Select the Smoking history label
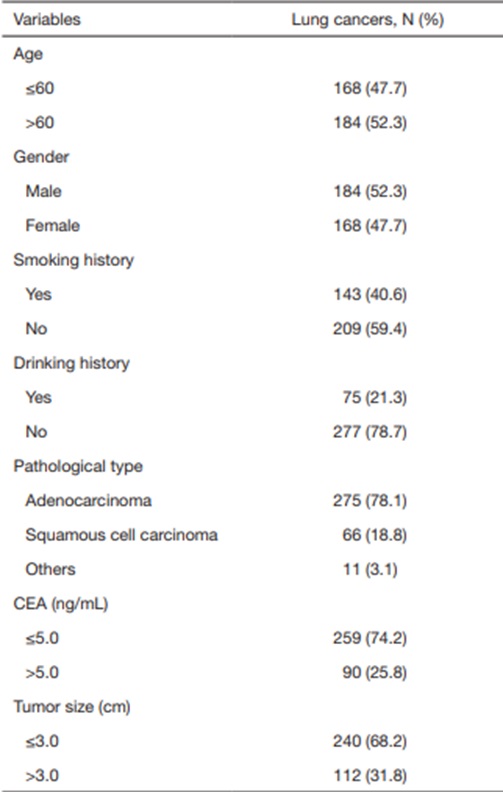503x792 pixels. (74, 260)
